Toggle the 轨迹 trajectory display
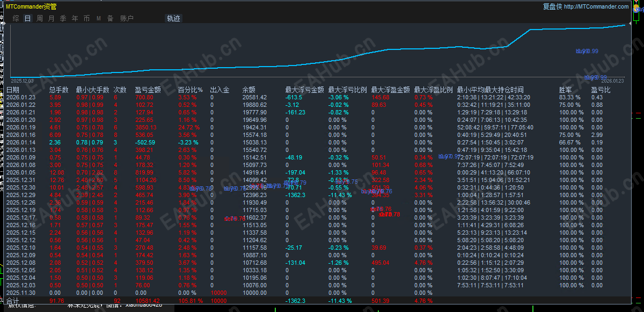 (173, 18)
